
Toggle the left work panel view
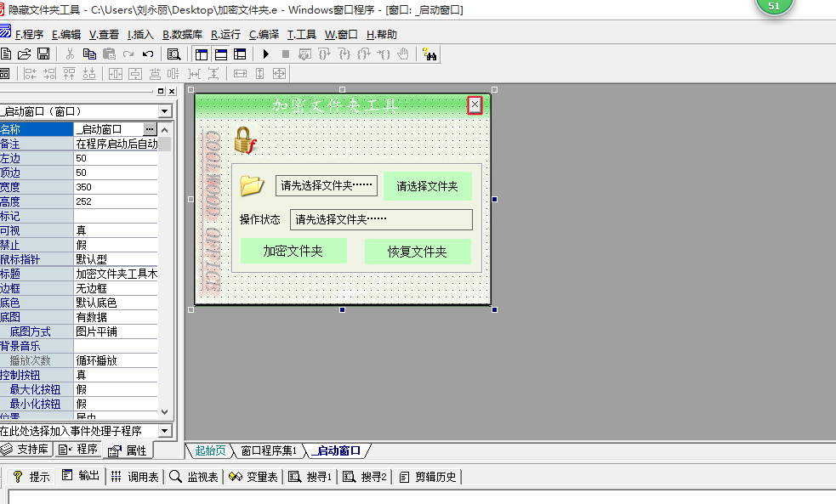pos(202,54)
